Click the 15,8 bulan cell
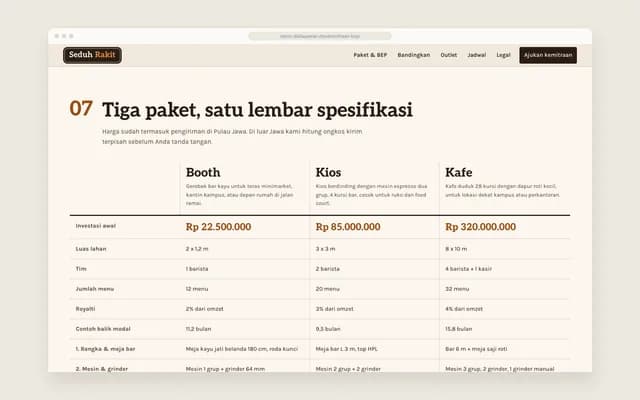The width and height of the screenshot is (640, 400). [459, 329]
